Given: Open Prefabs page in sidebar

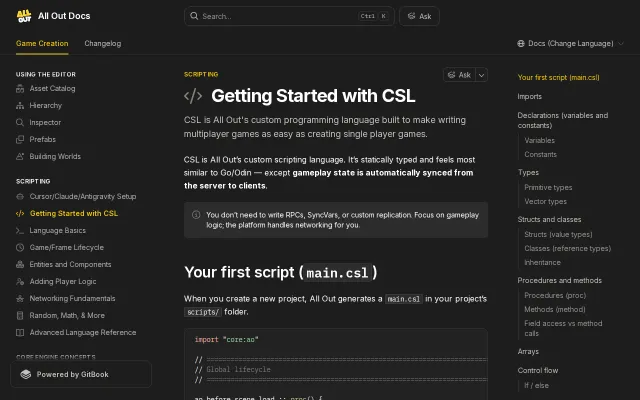Looking at the screenshot, I should [x=42, y=140].
